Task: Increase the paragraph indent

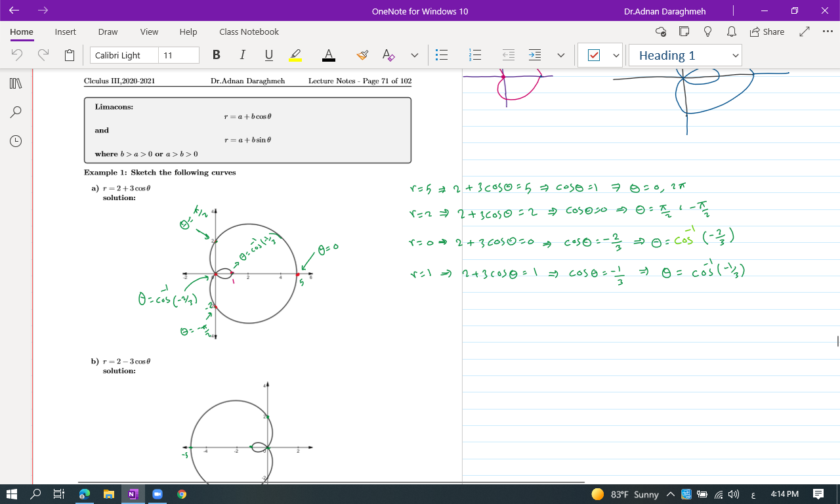Action: coord(535,55)
